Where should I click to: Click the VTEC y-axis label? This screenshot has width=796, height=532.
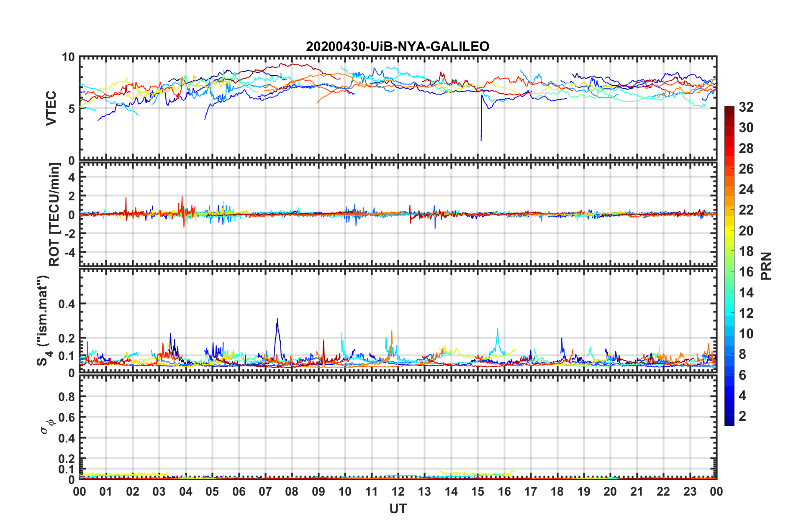click(51, 108)
